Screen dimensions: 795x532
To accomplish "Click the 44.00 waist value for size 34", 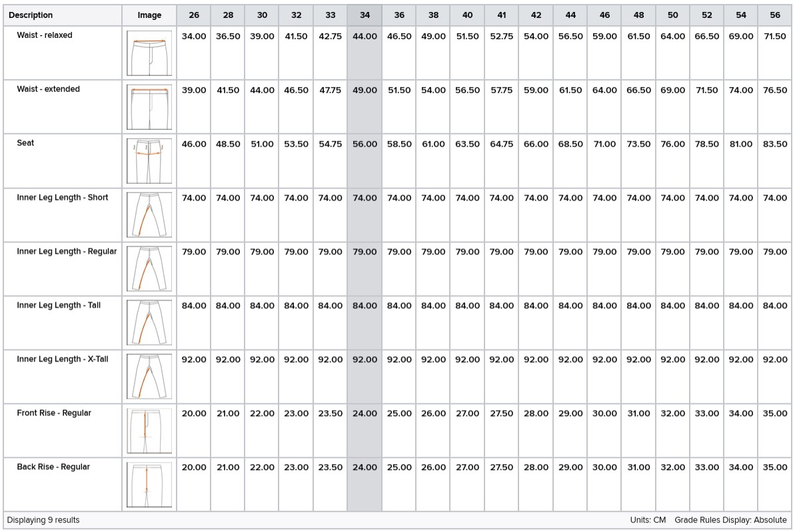I will 364,37.
